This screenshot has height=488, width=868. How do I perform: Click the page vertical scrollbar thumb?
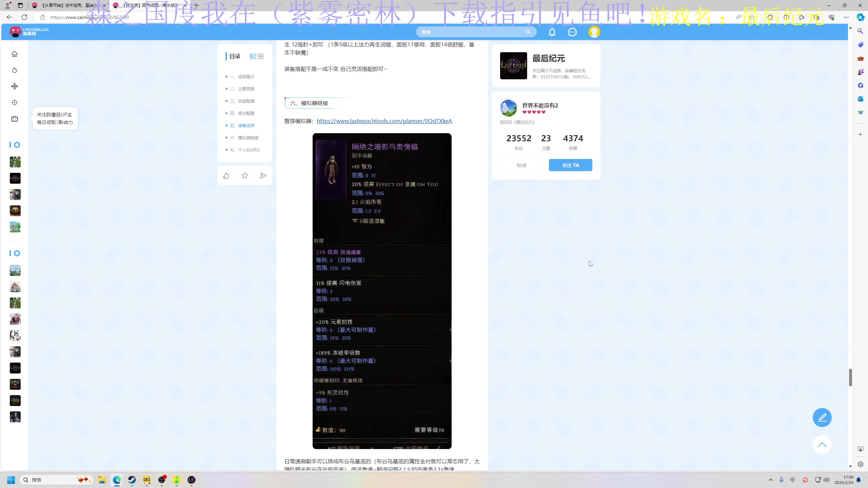[x=850, y=377]
